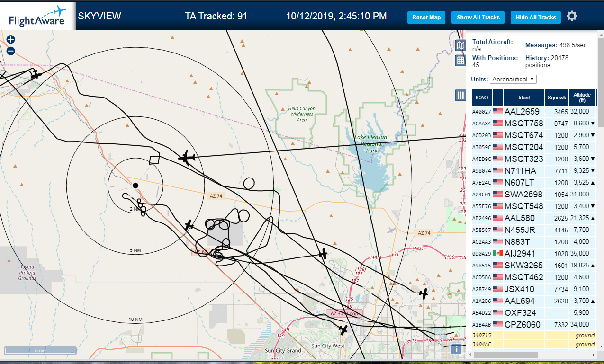
Task: Click the ICAO code A40027 cell
Action: click(482, 112)
